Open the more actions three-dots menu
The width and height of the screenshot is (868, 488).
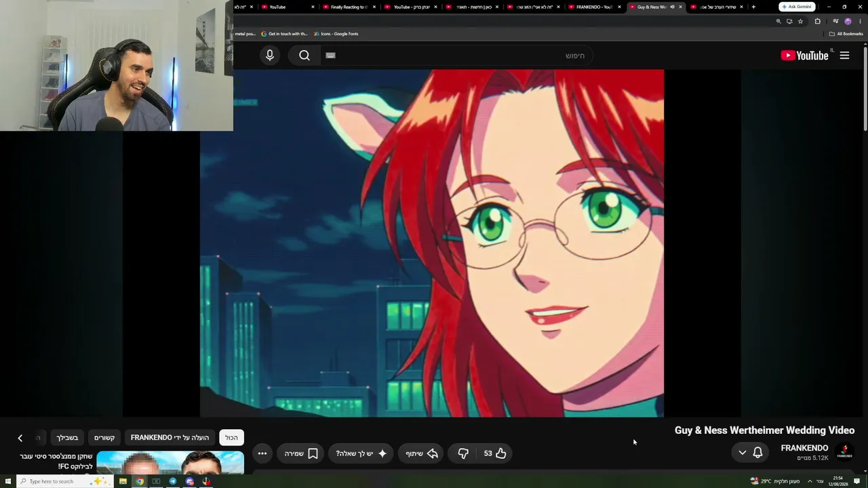click(262, 453)
